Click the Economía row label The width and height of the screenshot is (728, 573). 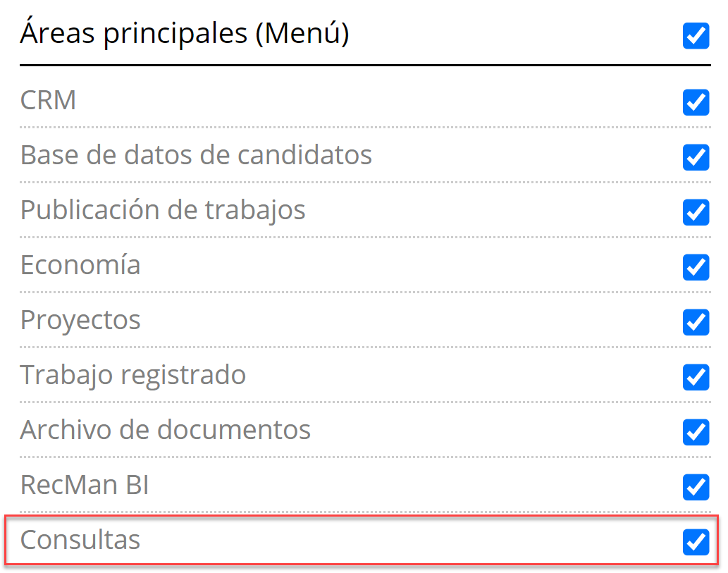80,265
